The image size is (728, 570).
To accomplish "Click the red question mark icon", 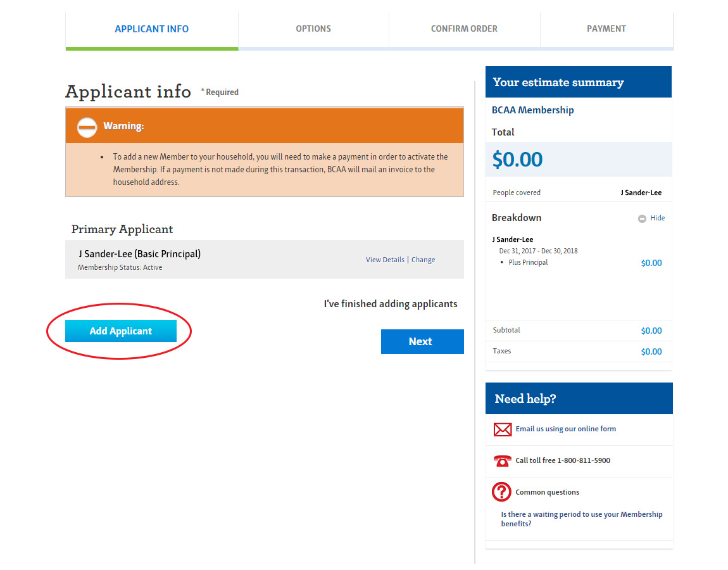I will pos(501,492).
